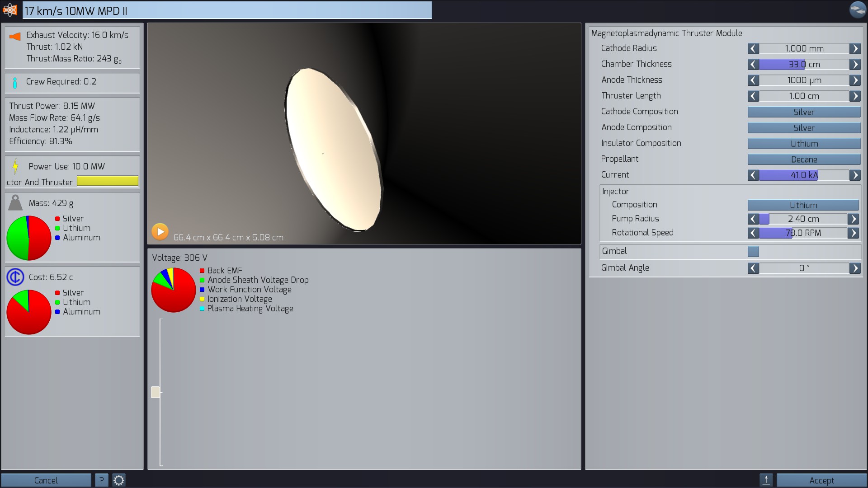Click the orange exhaust thruster icon
868x488 pixels.
(15, 37)
